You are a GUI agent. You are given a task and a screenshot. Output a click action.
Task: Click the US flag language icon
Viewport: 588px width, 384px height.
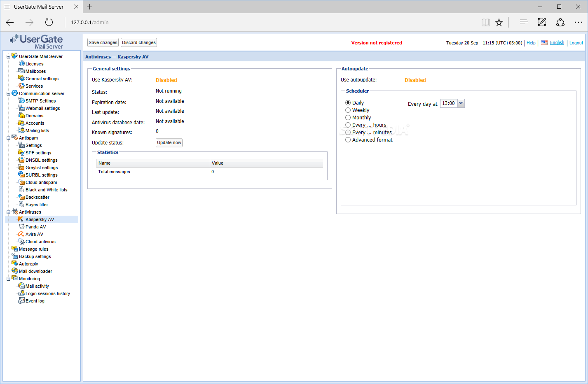coord(544,42)
